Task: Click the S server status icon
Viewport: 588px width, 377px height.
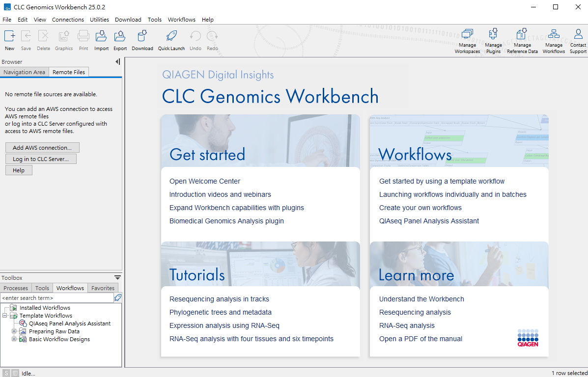Action: [7, 373]
